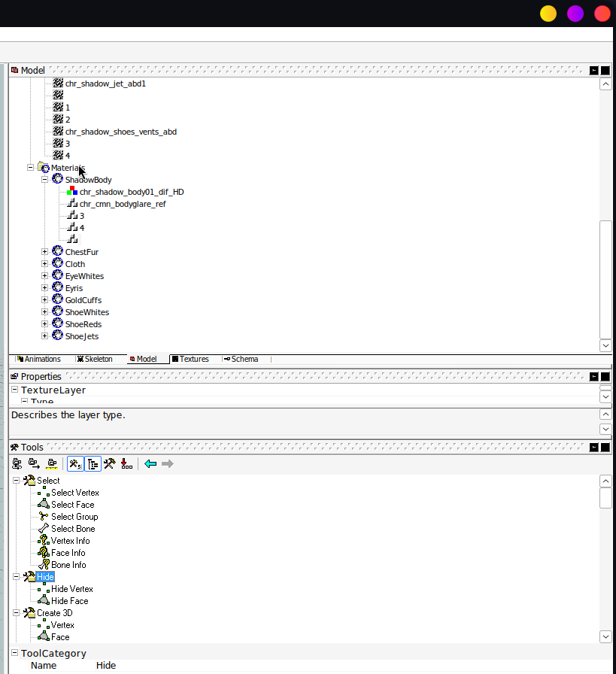
Task: Toggle the ShadowBody material expansion
Action: [44, 180]
